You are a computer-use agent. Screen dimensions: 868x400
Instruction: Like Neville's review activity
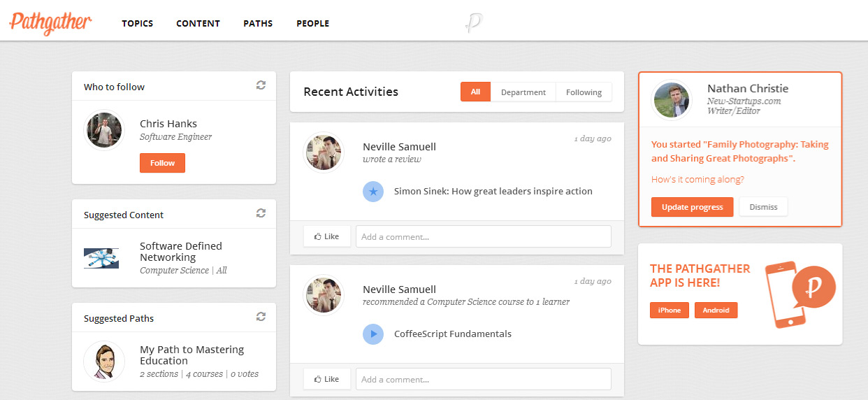327,236
